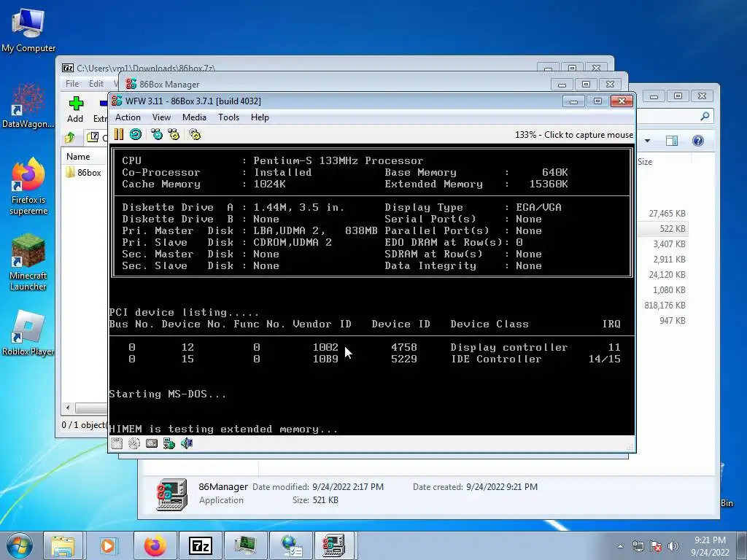Select the Roblox Player desktop icon

pos(28,333)
